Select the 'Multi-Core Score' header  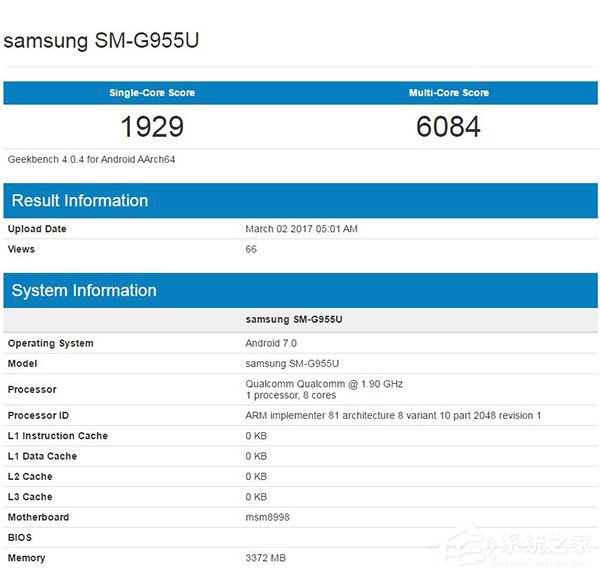click(449, 93)
